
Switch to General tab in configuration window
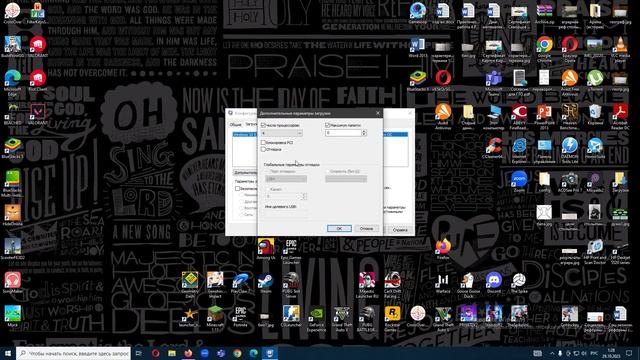coord(235,124)
